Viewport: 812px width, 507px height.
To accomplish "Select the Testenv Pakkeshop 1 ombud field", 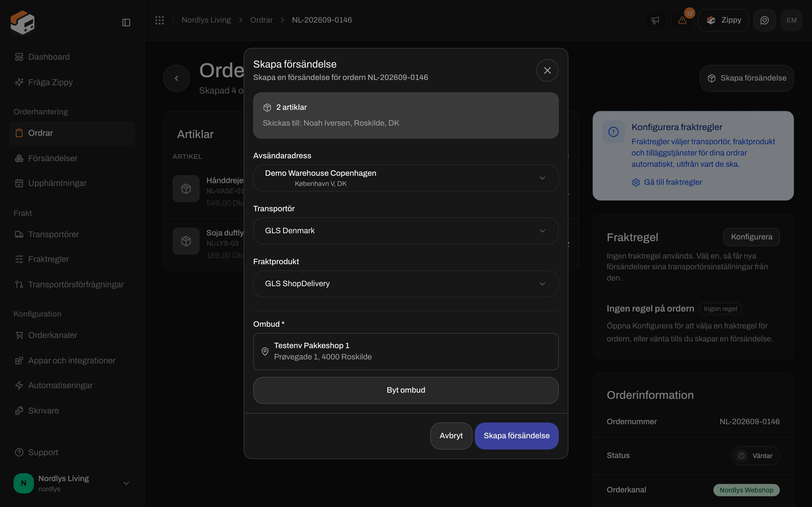I will pos(406,352).
